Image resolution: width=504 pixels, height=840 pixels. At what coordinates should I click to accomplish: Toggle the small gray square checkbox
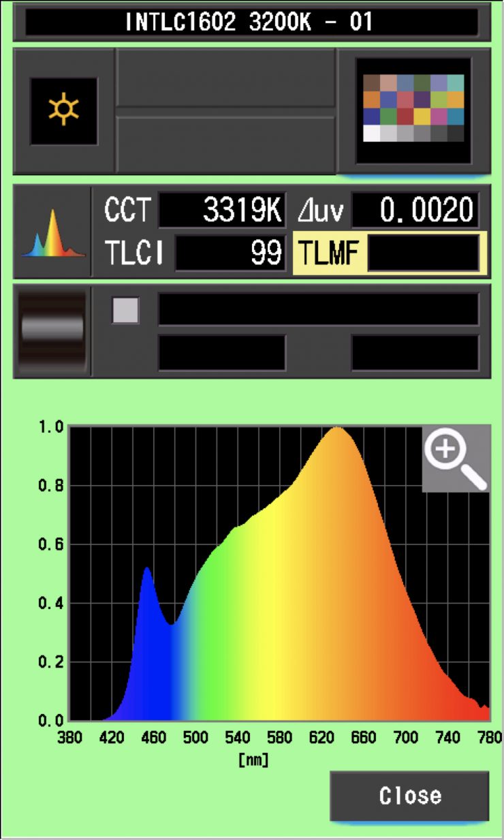(125, 311)
